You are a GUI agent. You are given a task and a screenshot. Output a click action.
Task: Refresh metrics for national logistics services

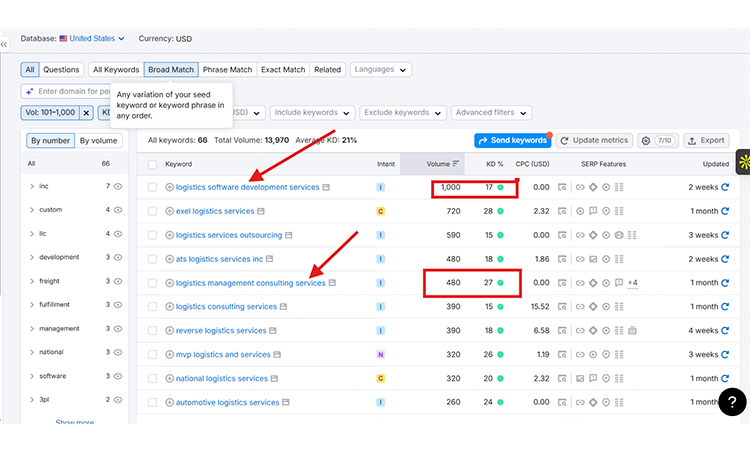[725, 378]
